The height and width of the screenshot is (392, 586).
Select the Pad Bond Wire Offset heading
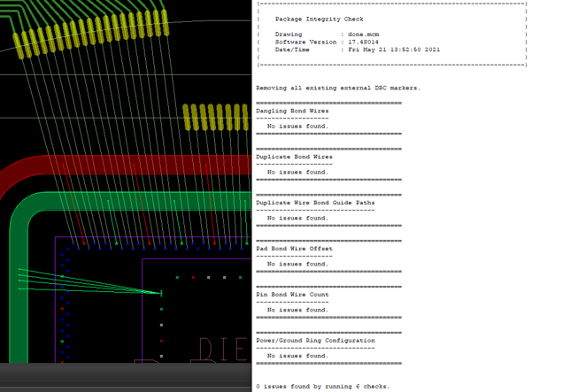point(294,249)
